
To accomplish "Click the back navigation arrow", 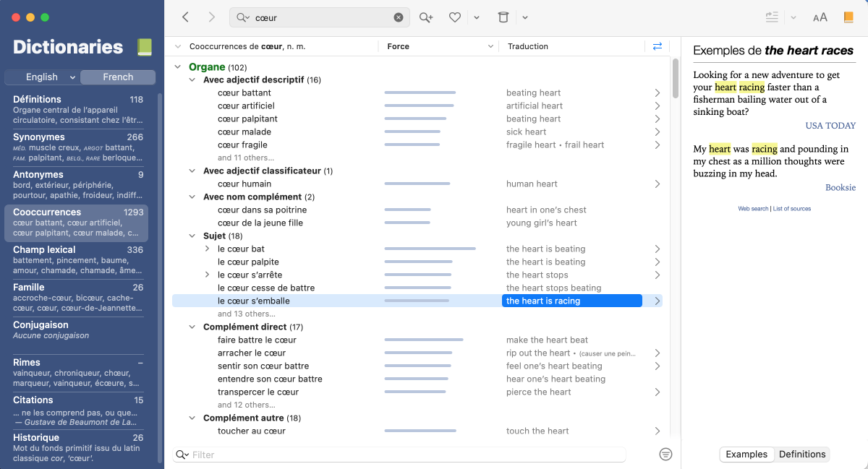I will [x=186, y=17].
